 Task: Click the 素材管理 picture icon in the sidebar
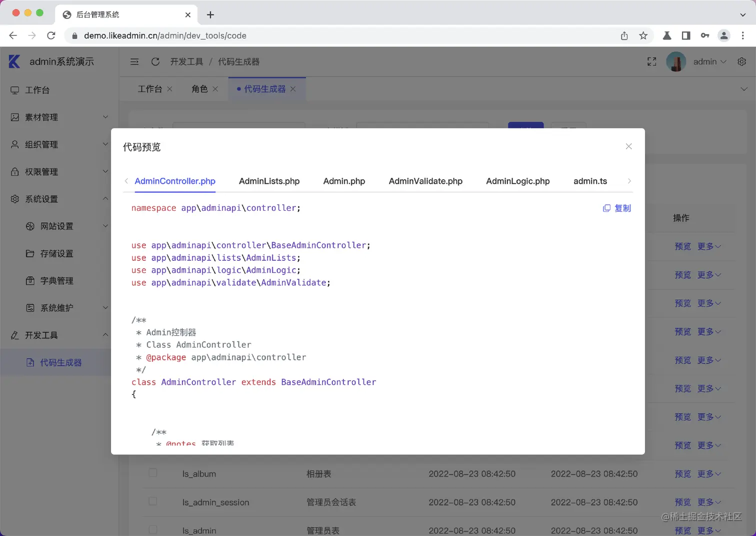point(15,117)
